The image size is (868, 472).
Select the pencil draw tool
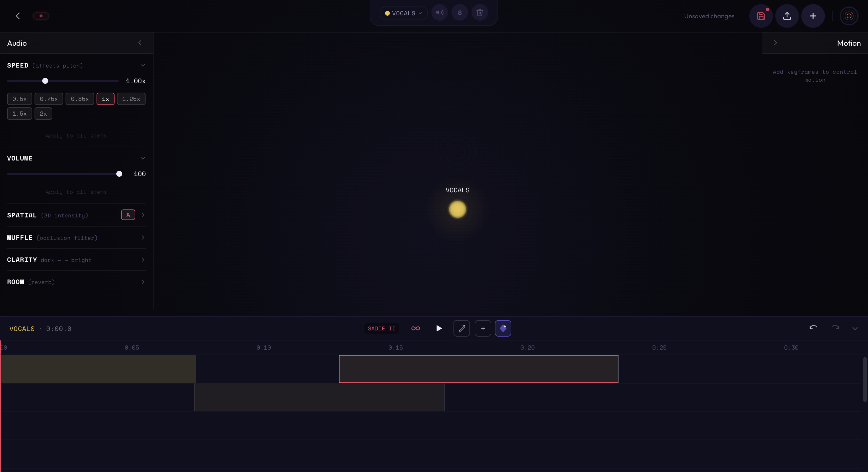tap(462, 329)
